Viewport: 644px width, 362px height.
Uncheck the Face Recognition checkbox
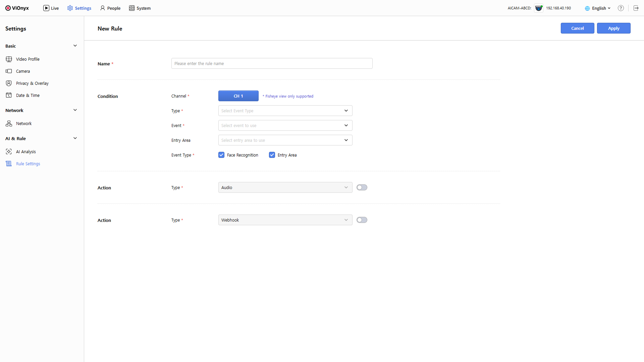click(221, 155)
